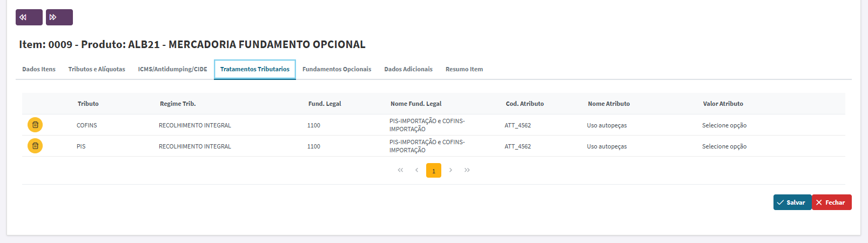Click ATT_4562 code in COFINS row

pyautogui.click(x=518, y=125)
